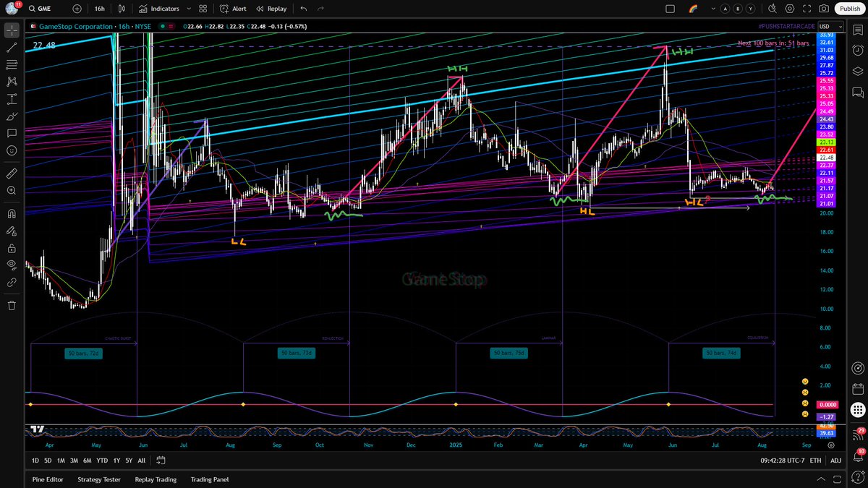Click the B circle button

tap(739, 9)
